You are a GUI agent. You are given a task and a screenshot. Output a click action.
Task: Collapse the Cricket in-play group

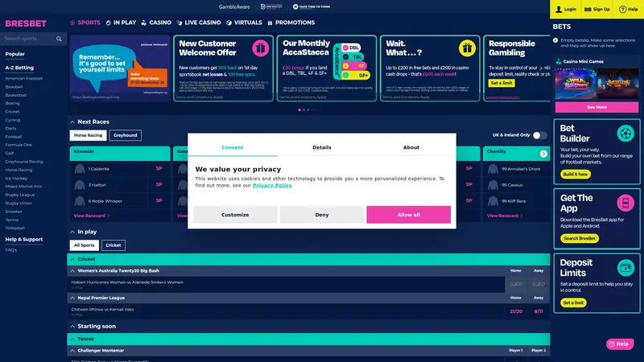[x=72, y=259]
